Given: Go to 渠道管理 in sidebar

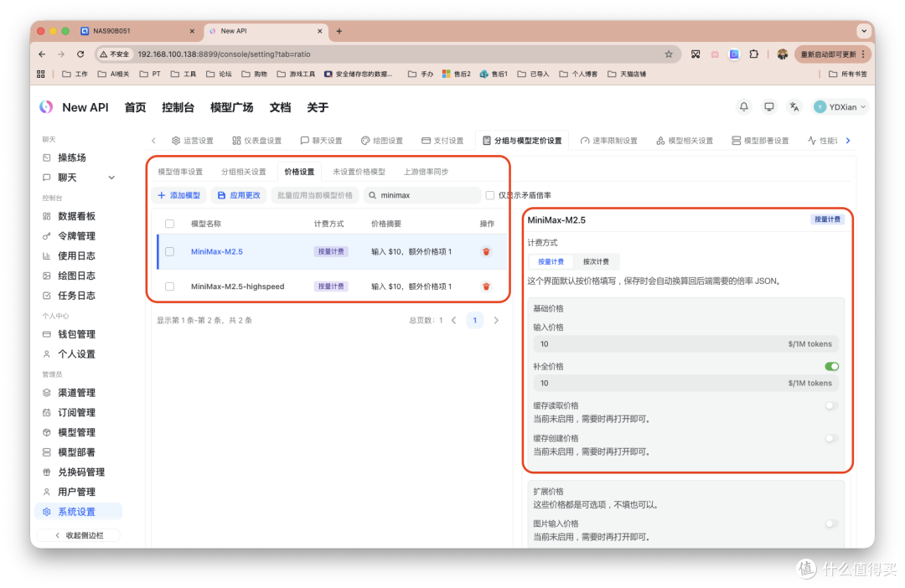Looking at the screenshot, I should (x=79, y=392).
